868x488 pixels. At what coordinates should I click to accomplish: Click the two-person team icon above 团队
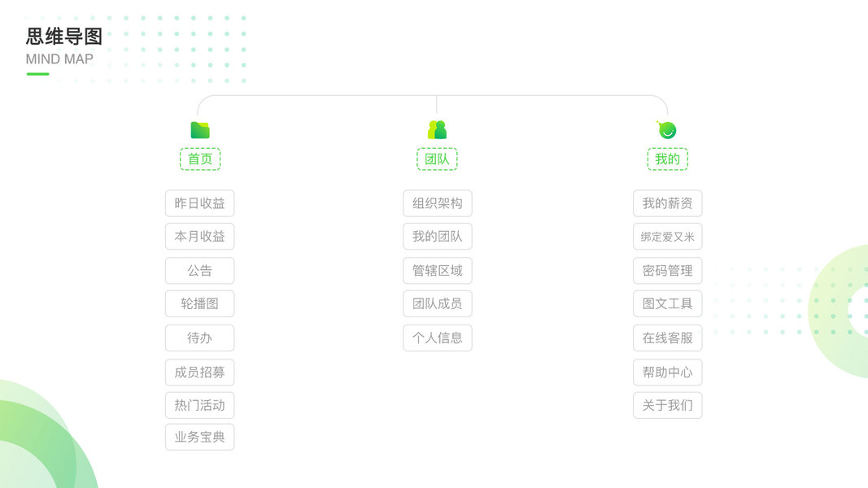pyautogui.click(x=437, y=130)
